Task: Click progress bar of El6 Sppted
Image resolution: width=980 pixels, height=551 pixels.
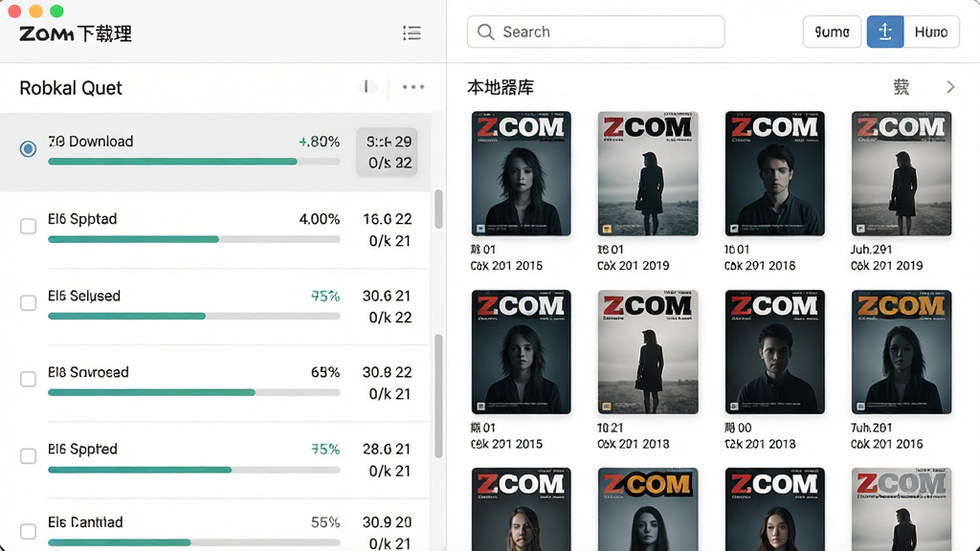Action: [193, 470]
